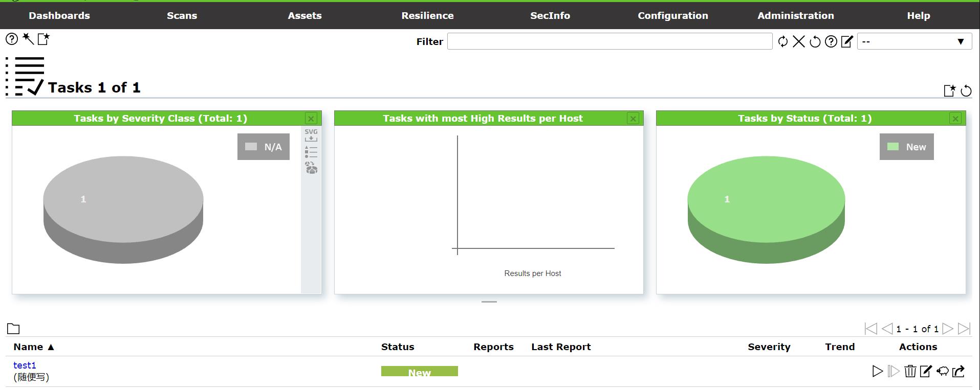Screen dimensions: 980x390
Task: Click the "Results per Host" axis label
Action: point(532,273)
